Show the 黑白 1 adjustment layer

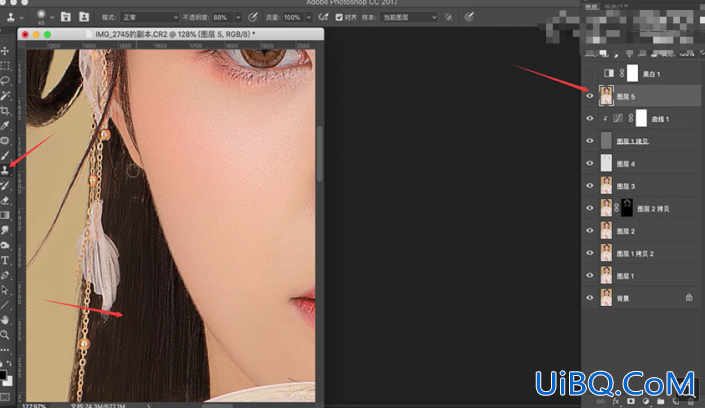(590, 74)
